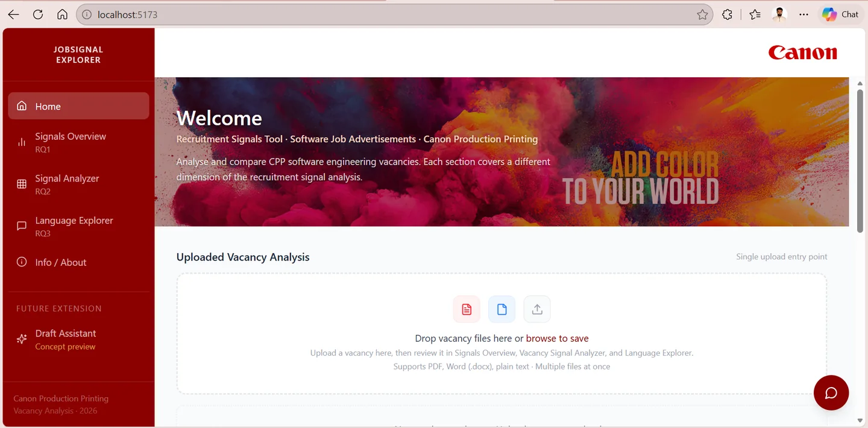Click the Signals Overview bar chart icon

click(x=22, y=142)
